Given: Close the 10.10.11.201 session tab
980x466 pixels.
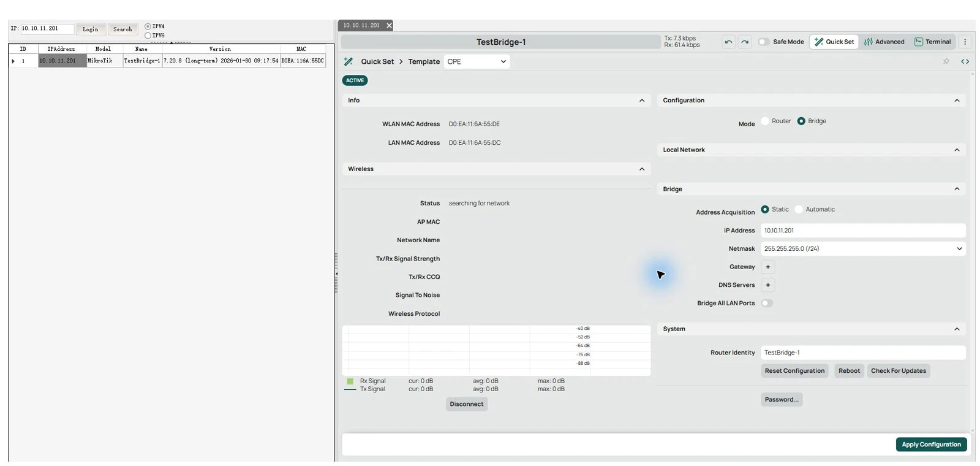Looking at the screenshot, I should click(389, 26).
